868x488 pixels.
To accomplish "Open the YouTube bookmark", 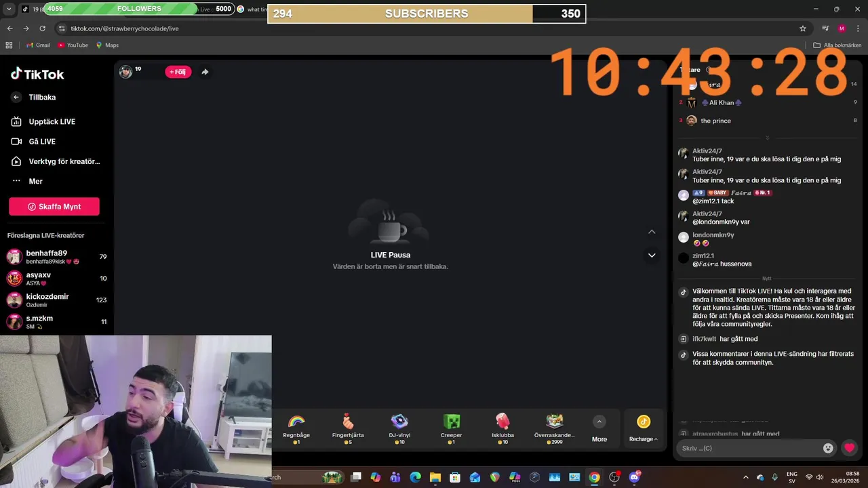I will [73, 45].
